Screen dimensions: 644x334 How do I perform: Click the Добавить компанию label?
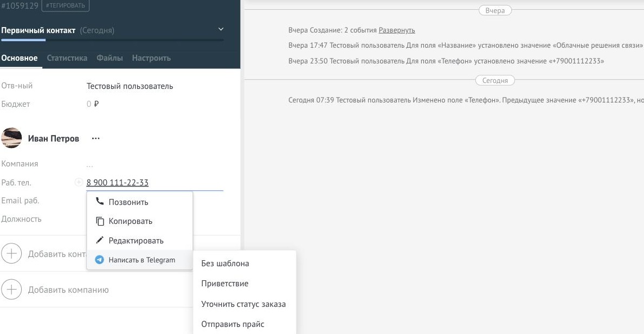pyautogui.click(x=68, y=290)
